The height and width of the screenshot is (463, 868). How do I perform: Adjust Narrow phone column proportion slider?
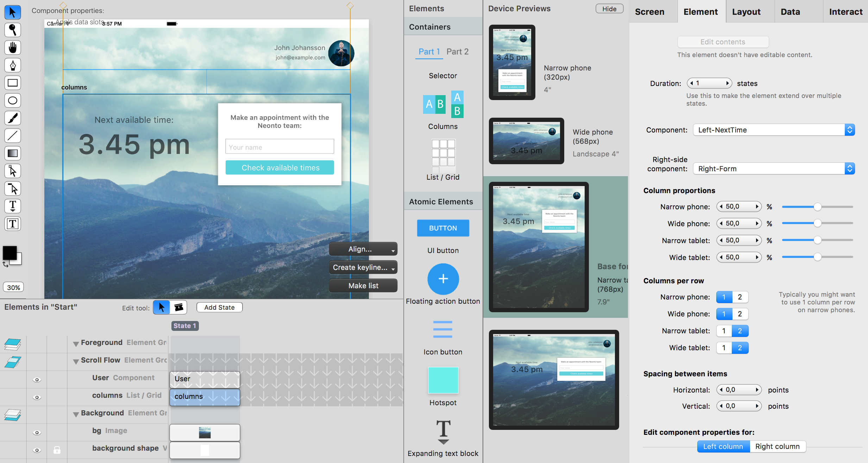point(817,207)
